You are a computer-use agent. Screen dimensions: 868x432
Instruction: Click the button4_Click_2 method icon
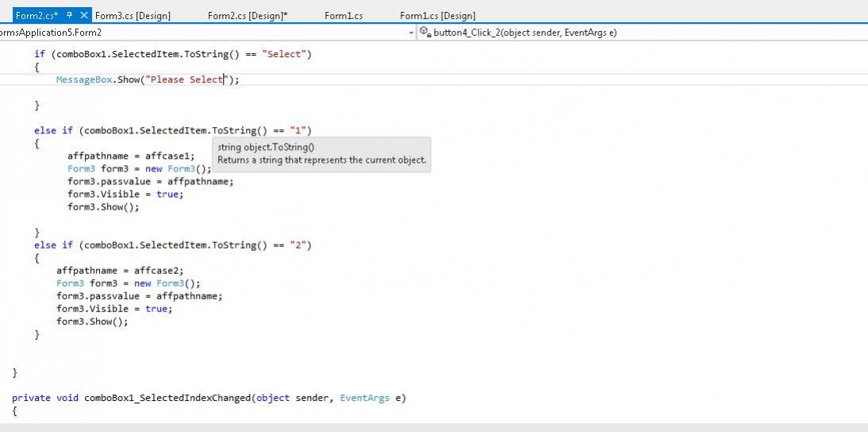click(x=424, y=32)
